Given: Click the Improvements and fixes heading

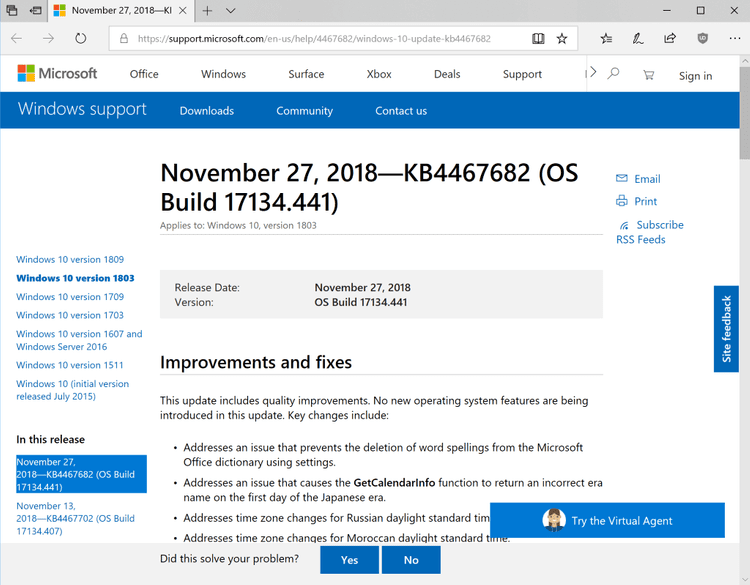Looking at the screenshot, I should (256, 363).
